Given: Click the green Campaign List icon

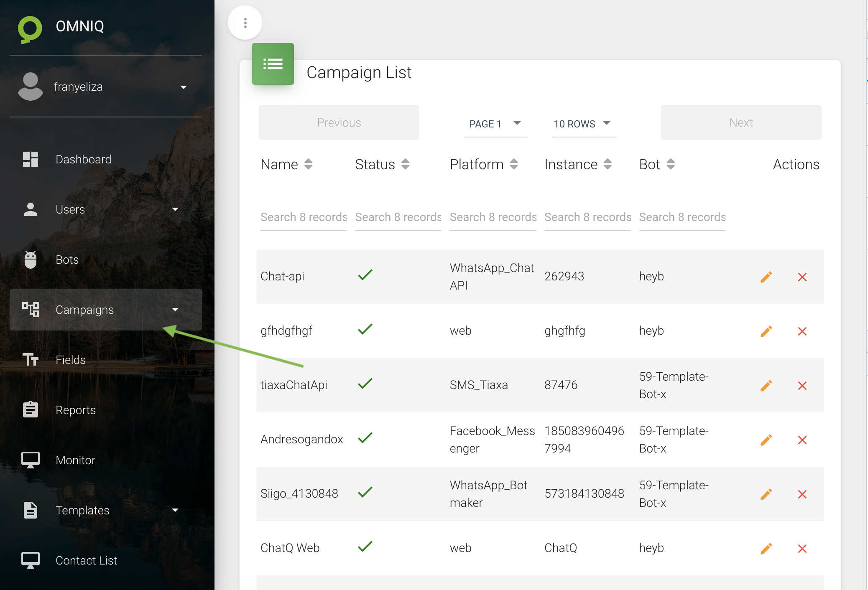Looking at the screenshot, I should 273,64.
